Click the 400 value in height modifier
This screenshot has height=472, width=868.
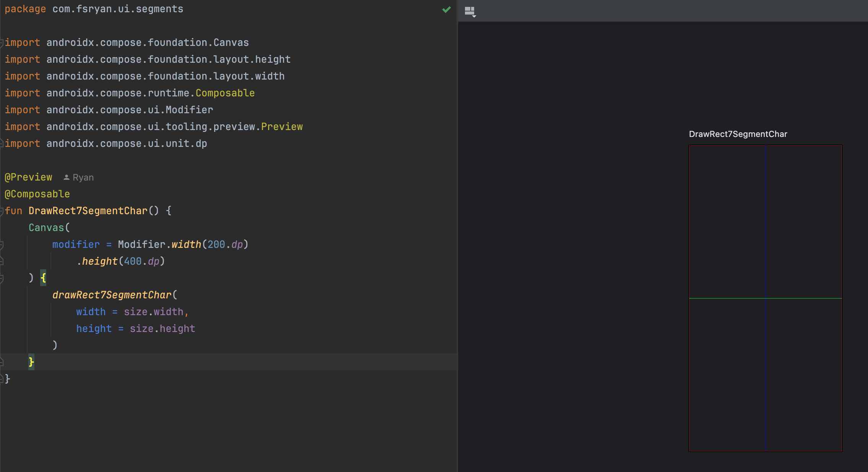[133, 261]
